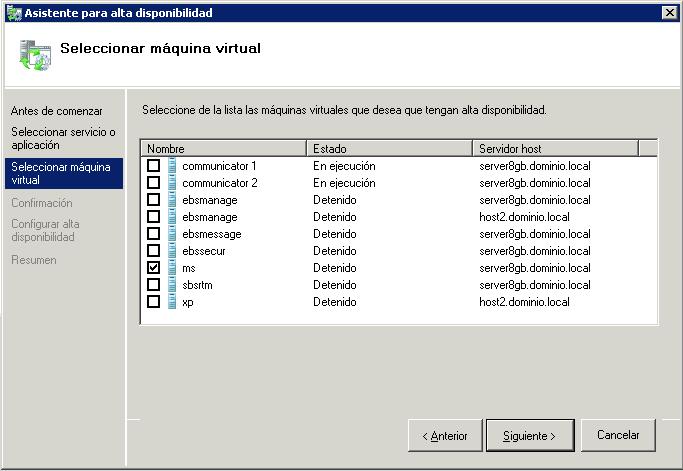This screenshot has height=471, width=683.
Task: Check the xp virtual machine checkbox
Action: (x=153, y=302)
